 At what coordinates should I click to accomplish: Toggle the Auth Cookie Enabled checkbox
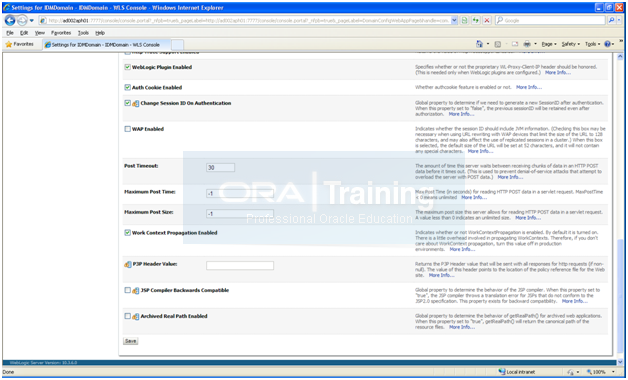[x=127, y=87]
